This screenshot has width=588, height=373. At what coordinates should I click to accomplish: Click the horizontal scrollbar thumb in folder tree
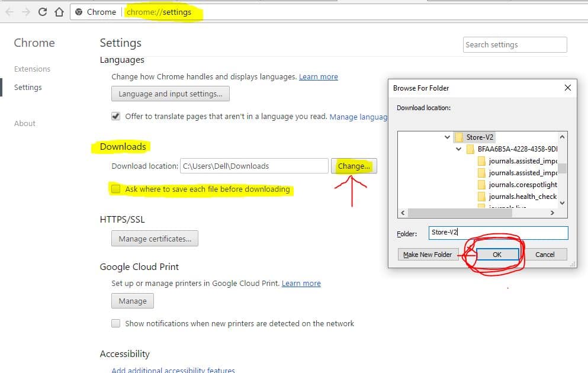(x=460, y=213)
